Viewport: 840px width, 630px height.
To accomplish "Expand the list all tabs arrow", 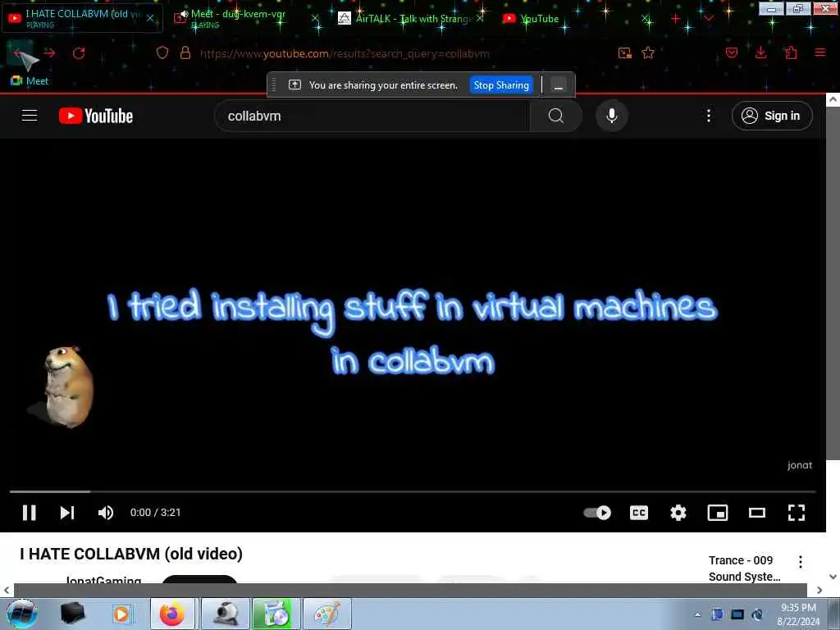I will point(708,19).
